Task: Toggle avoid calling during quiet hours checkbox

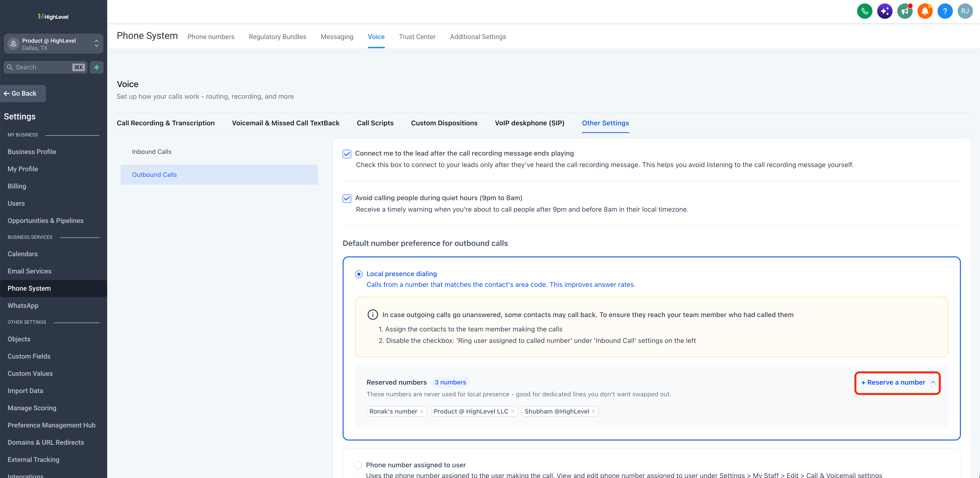Action: (x=347, y=198)
